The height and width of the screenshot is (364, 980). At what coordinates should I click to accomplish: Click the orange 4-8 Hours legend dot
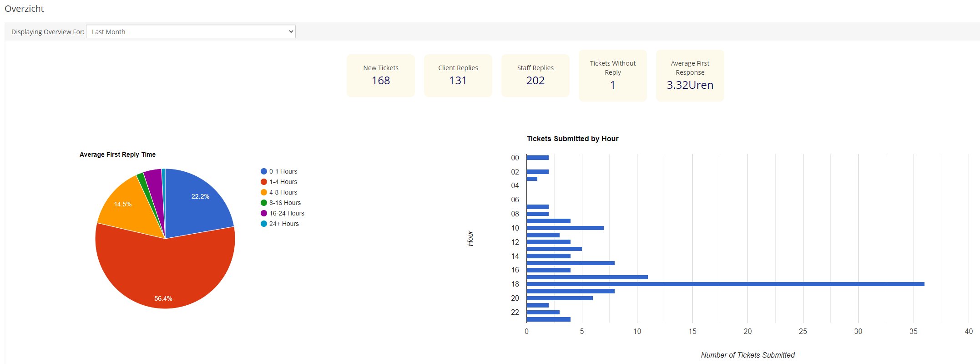point(264,192)
